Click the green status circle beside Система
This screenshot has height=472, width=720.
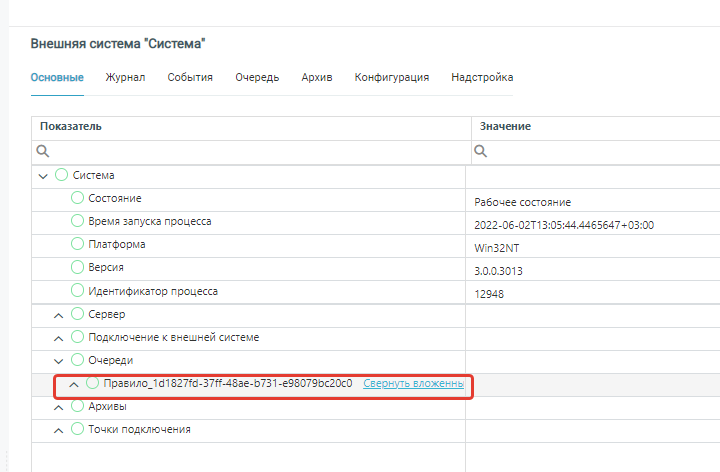click(x=62, y=175)
